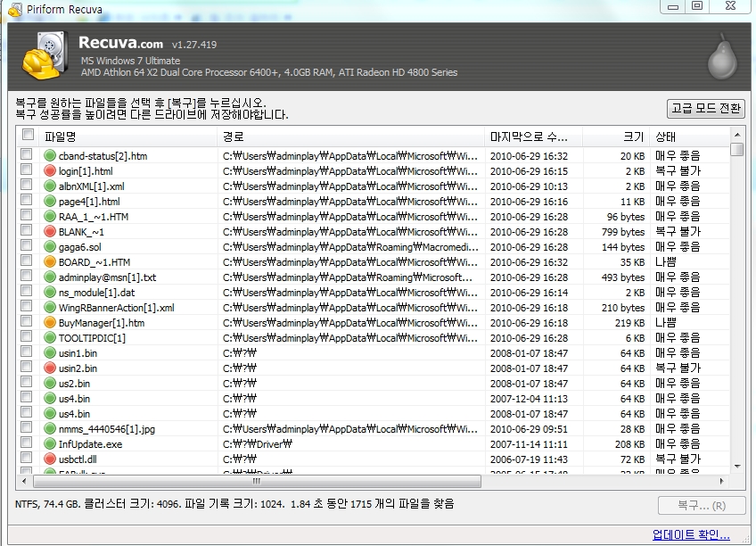Toggle the select-all checkbox in header

(x=28, y=136)
